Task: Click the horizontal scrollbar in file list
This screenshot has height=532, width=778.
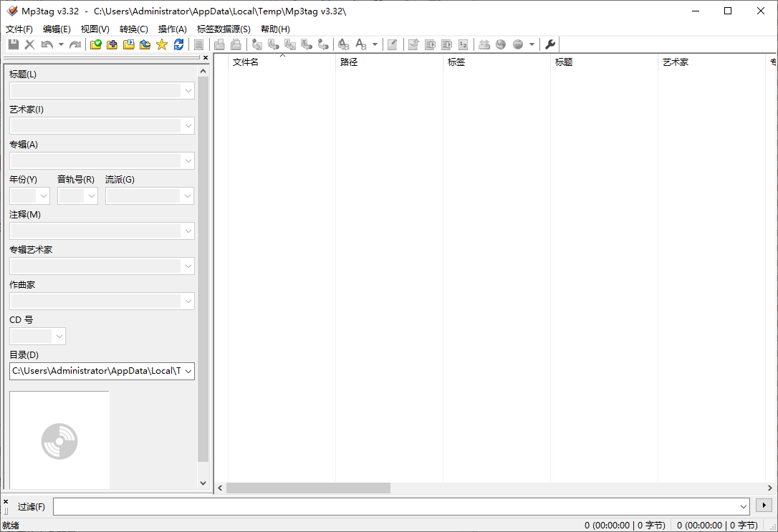Action: point(308,488)
